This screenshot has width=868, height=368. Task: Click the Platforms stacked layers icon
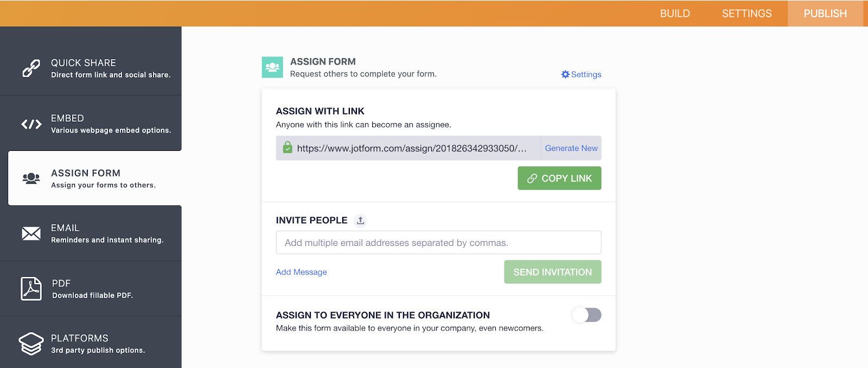31,344
